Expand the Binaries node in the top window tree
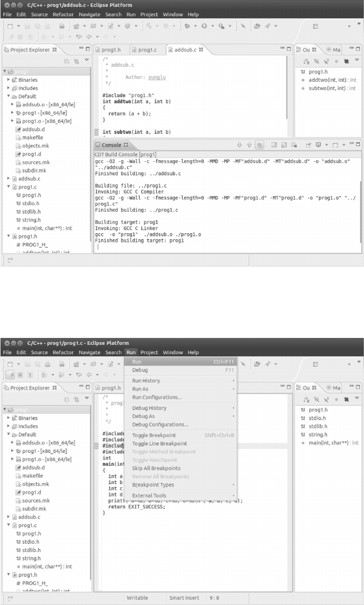Screen dimensions: 364x605 pyautogui.click(x=8, y=80)
